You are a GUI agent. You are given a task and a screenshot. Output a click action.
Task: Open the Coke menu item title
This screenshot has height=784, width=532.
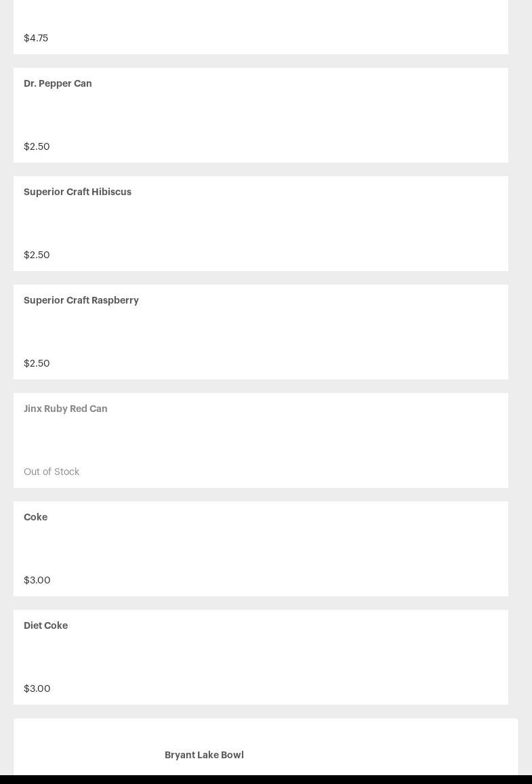click(x=35, y=517)
